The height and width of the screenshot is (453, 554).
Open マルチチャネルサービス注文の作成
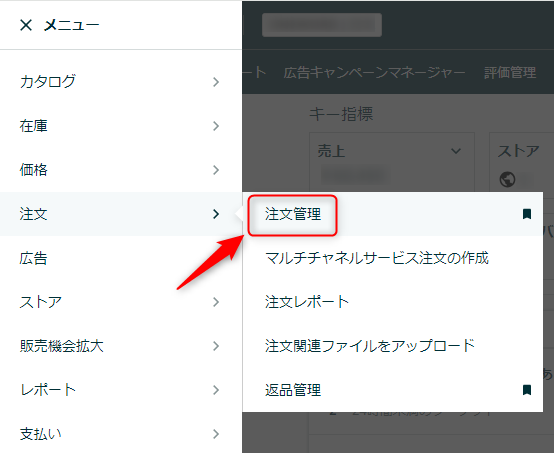coord(377,258)
